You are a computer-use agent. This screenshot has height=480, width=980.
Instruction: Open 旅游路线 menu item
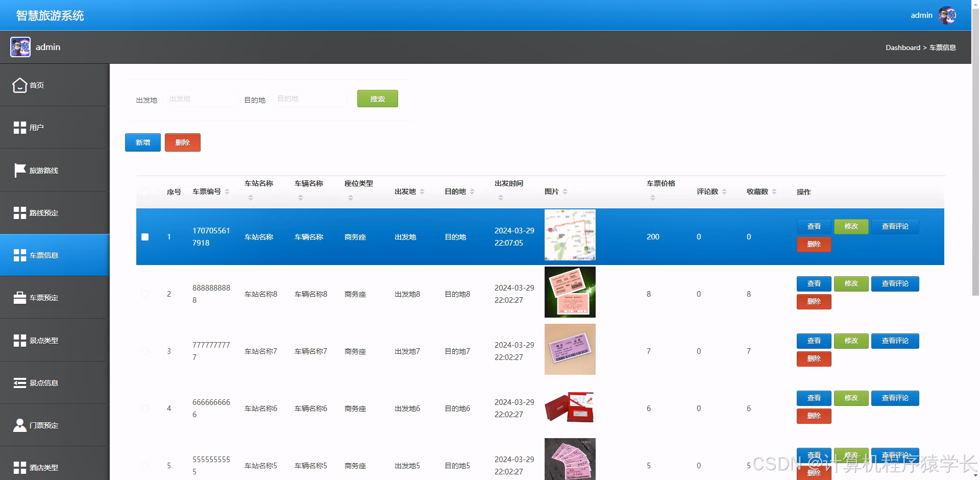click(x=55, y=170)
